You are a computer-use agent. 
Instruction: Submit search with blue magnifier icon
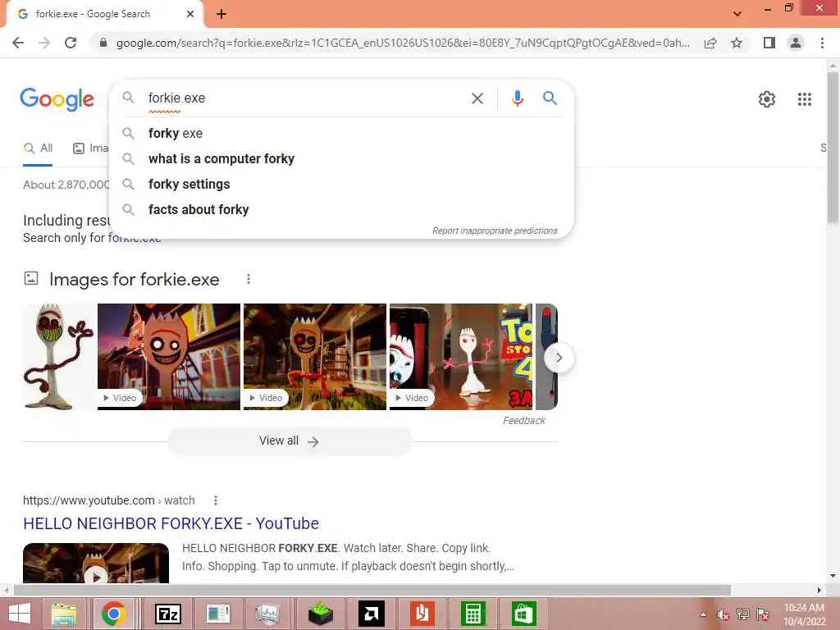(x=550, y=98)
